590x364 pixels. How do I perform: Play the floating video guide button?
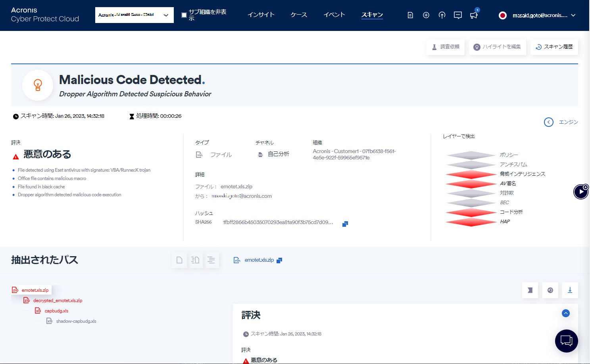[581, 192]
